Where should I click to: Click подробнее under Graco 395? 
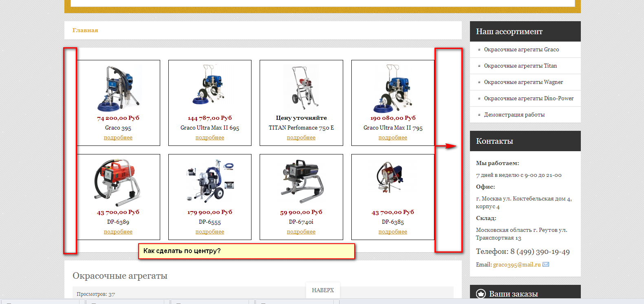tap(118, 138)
